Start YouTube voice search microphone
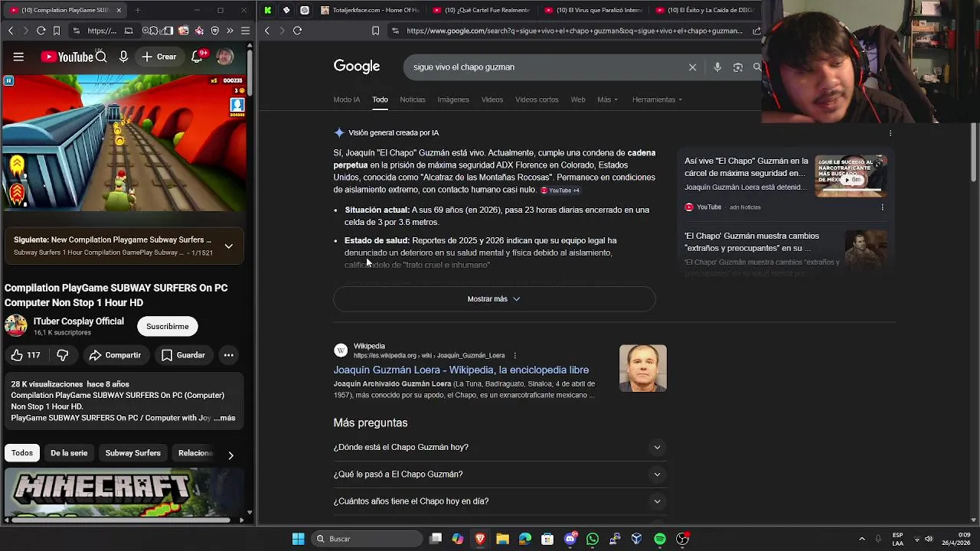This screenshot has width=980, height=551. click(x=123, y=57)
